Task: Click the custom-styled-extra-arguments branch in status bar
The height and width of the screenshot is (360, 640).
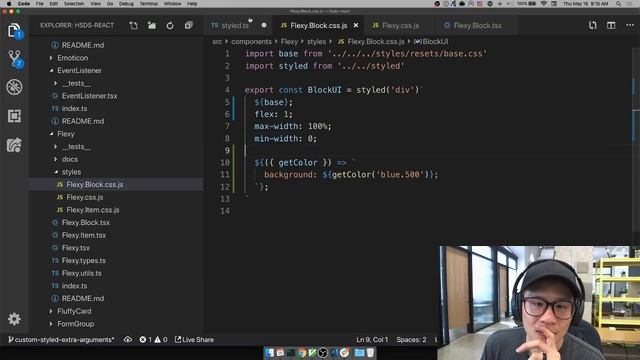Action: coord(61,340)
